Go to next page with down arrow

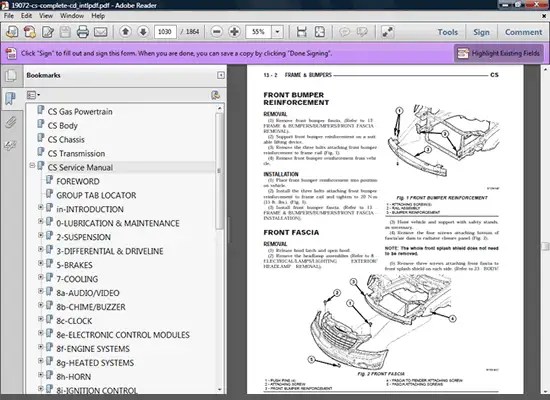coord(143,32)
